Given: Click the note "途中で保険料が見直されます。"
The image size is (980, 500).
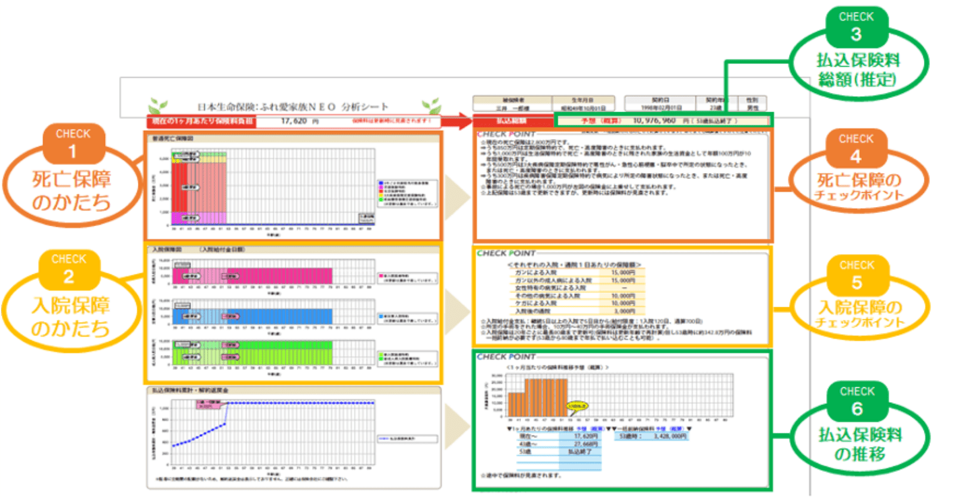Looking at the screenshot, I should tap(521, 476).
